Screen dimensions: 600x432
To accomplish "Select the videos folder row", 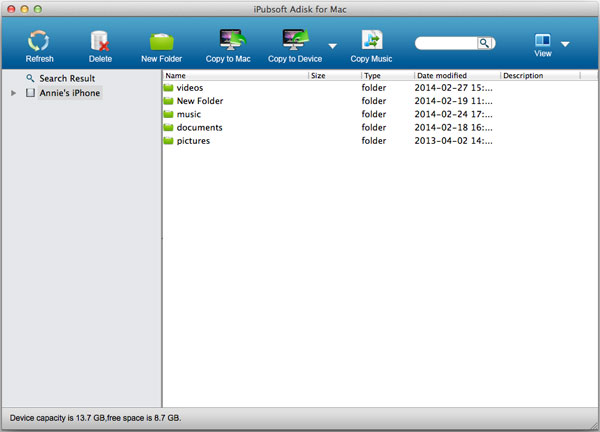I will pyautogui.click(x=190, y=88).
